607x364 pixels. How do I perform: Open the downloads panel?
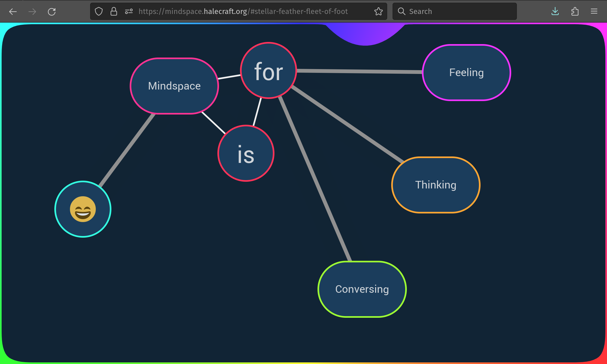click(555, 12)
